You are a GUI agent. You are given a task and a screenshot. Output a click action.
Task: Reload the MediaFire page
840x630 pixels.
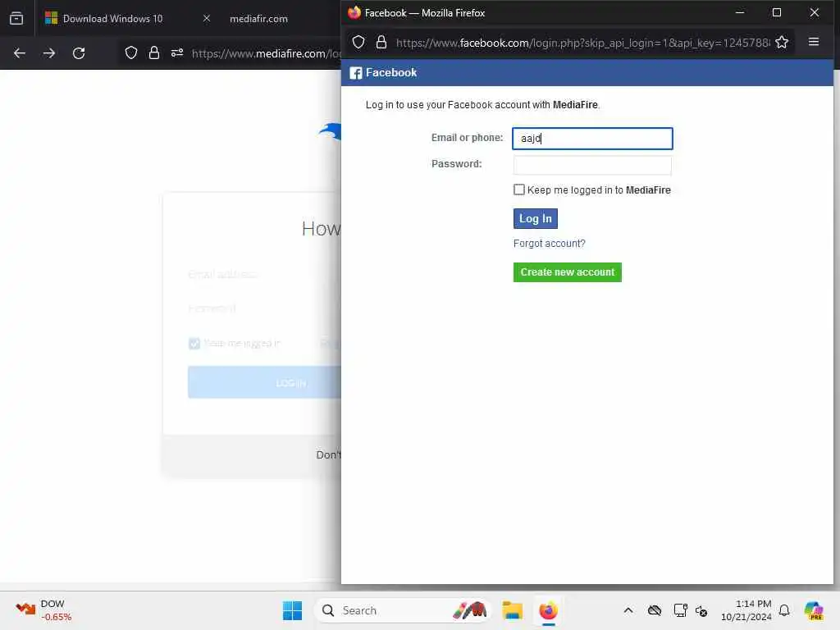[x=79, y=53]
